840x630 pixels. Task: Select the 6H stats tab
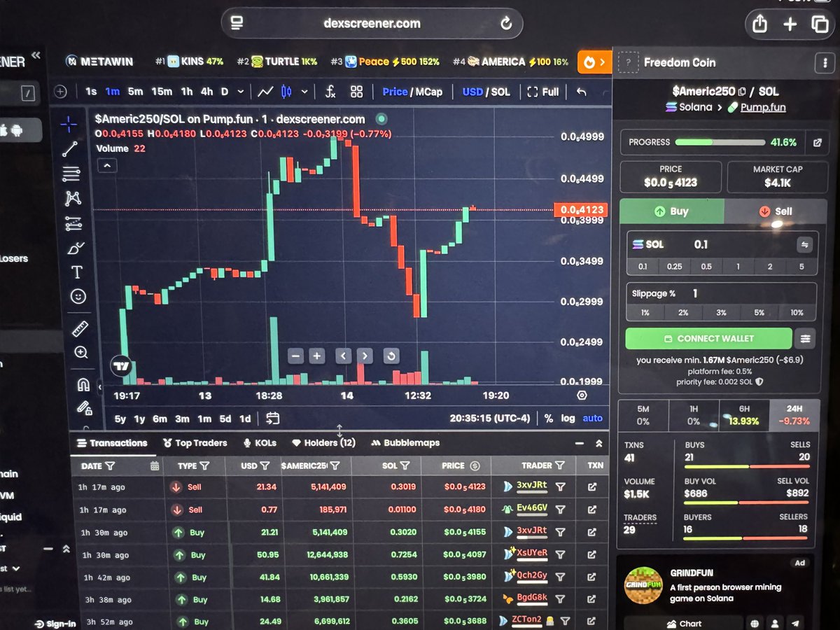(743, 415)
